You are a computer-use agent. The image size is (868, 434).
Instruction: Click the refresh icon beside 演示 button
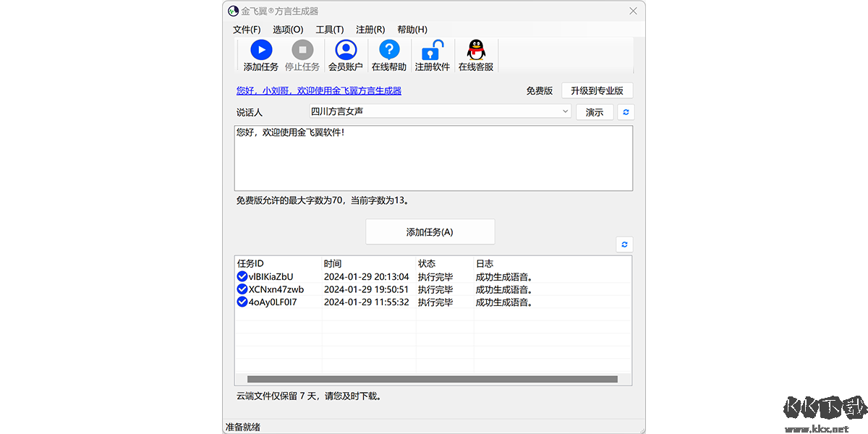[x=625, y=112]
